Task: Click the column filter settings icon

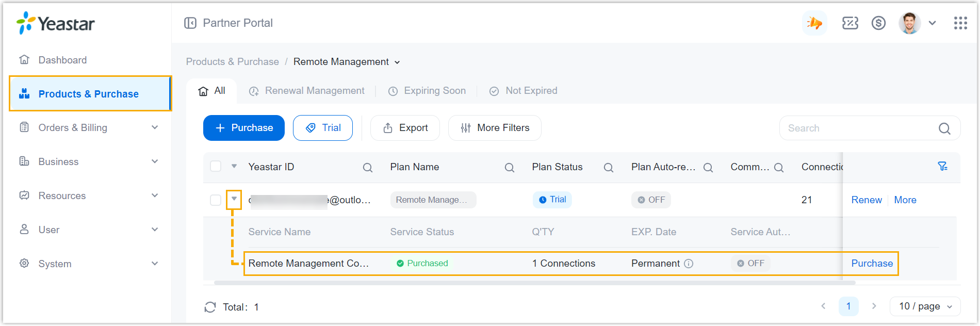Action: coord(942,166)
